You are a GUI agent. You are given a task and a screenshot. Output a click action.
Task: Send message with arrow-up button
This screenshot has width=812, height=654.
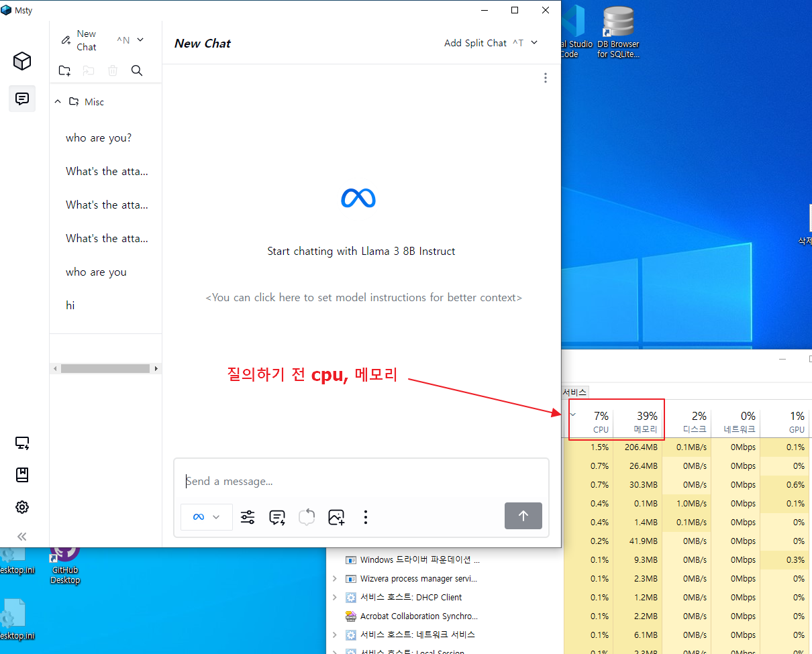click(x=523, y=516)
